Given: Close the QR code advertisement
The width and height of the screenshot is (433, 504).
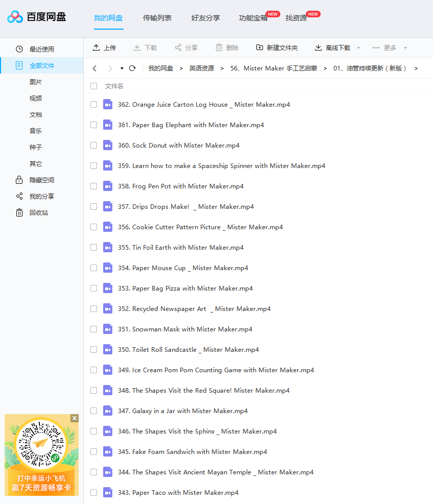Looking at the screenshot, I should (x=75, y=418).
